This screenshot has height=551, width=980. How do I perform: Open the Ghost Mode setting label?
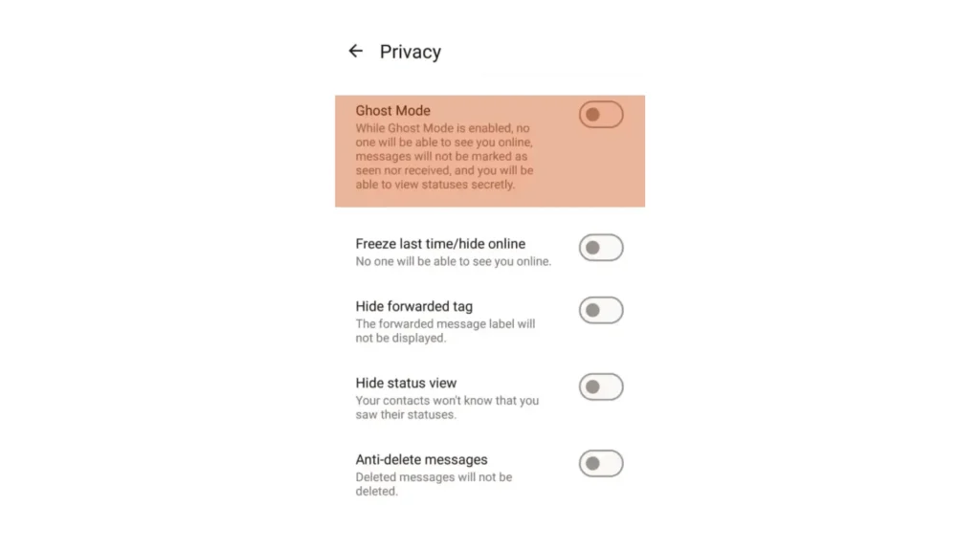[392, 110]
